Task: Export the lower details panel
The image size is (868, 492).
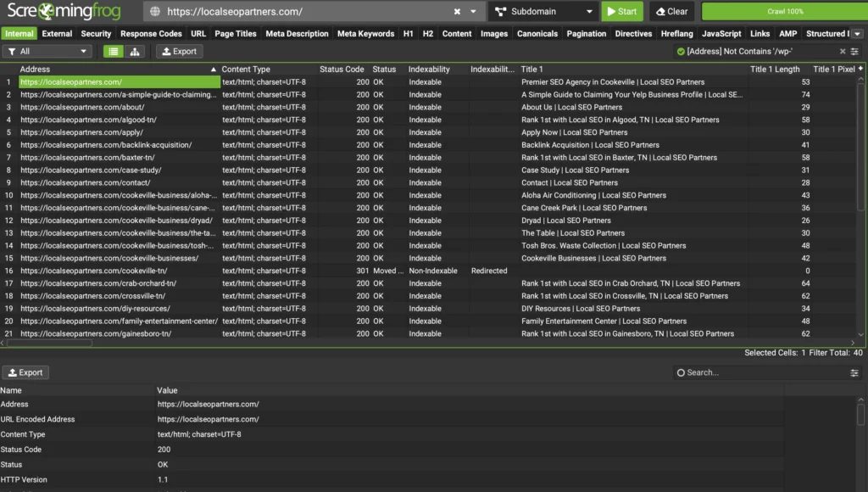Action: click(25, 372)
